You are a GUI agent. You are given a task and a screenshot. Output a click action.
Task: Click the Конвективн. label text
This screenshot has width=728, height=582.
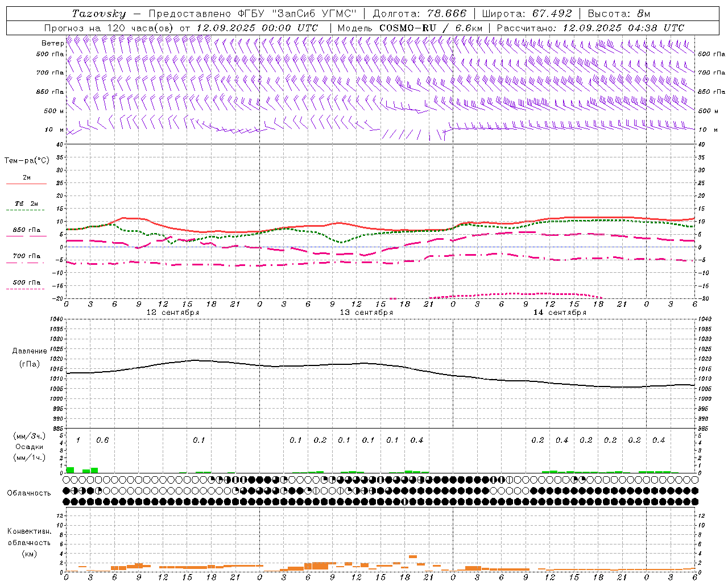29,531
